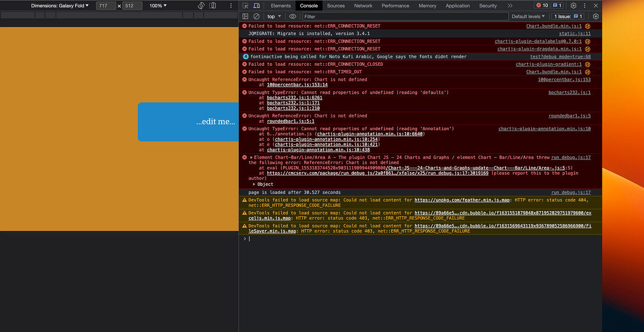Switch to the Network tab
644x332 pixels.
point(363,6)
